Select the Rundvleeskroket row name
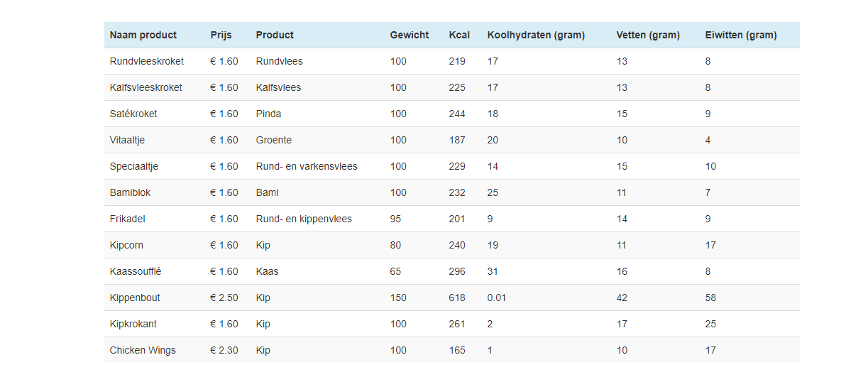Image resolution: width=868 pixels, height=382 pixels. tap(147, 61)
